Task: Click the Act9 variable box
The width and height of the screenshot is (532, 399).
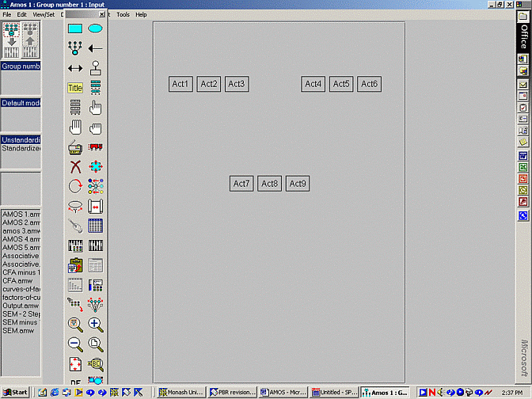Action: [x=298, y=184]
